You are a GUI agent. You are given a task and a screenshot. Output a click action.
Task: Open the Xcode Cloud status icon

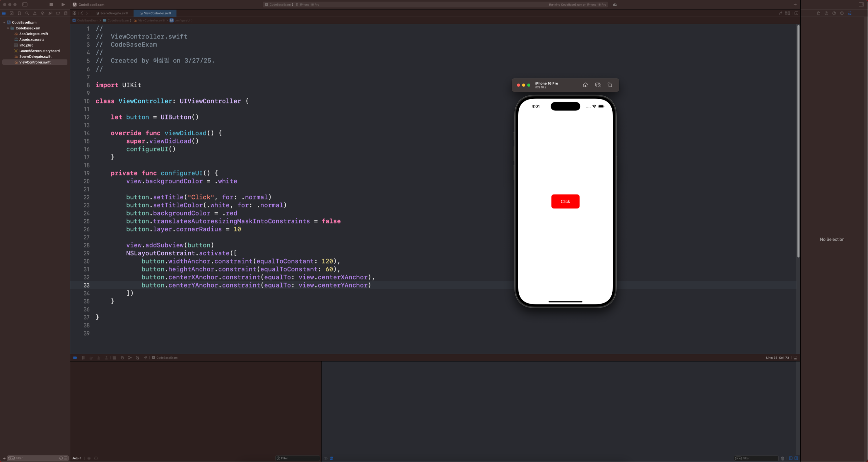(x=615, y=5)
